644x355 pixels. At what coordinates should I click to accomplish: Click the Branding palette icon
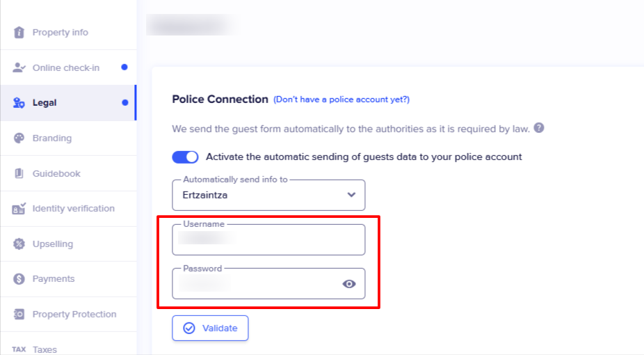(19, 138)
